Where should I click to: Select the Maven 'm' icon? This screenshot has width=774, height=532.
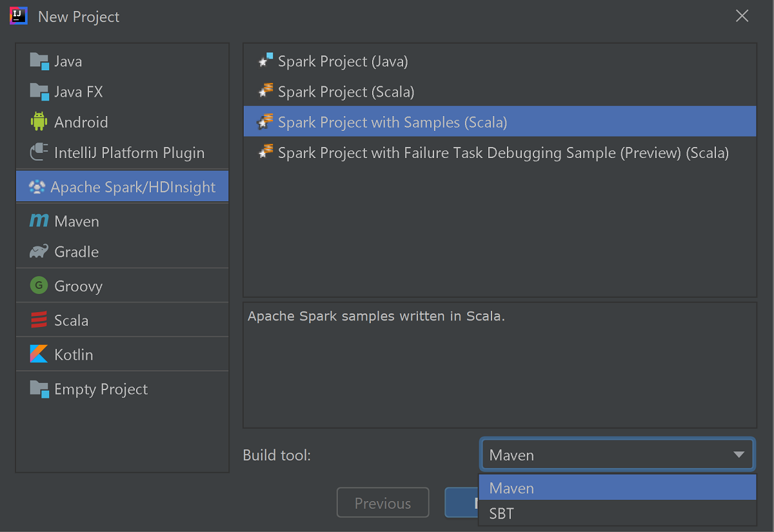tap(39, 221)
